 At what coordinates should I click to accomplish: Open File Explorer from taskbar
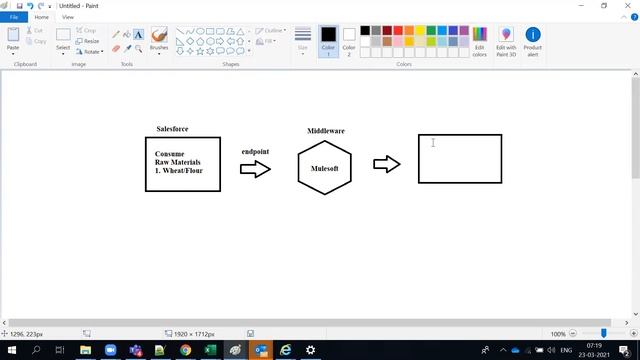point(85,350)
